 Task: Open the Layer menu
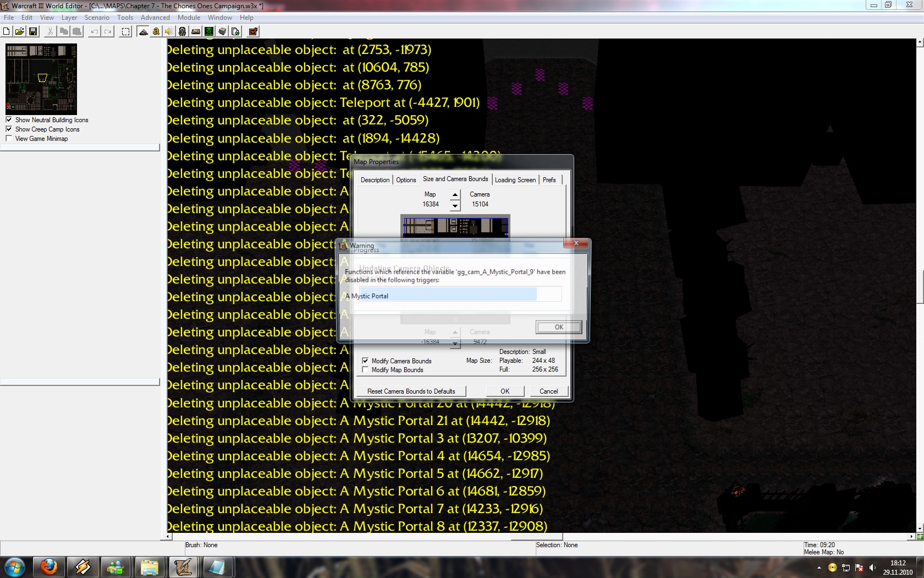[x=69, y=18]
